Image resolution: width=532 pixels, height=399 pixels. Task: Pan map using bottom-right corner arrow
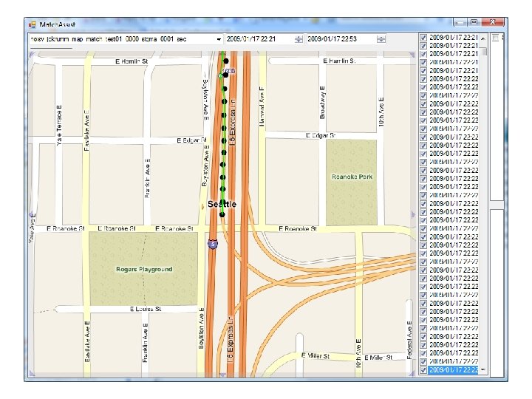coord(412,374)
